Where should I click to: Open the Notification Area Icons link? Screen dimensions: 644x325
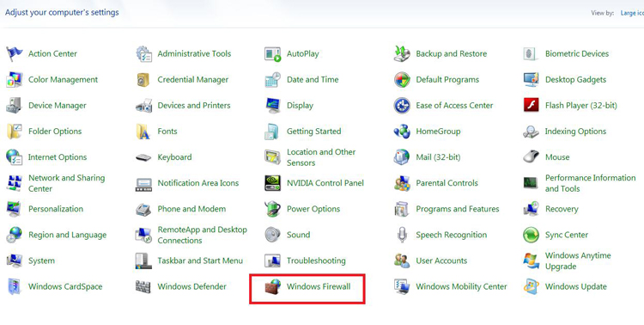pos(198,183)
